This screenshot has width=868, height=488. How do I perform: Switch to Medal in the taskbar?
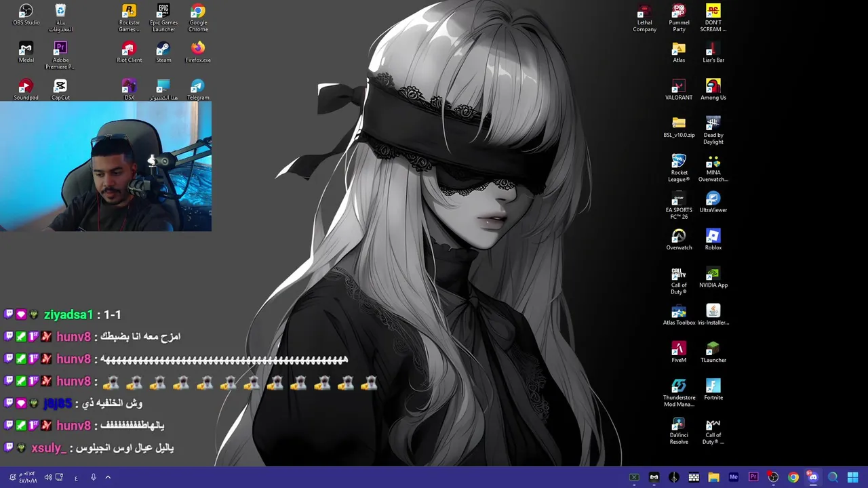(x=654, y=477)
